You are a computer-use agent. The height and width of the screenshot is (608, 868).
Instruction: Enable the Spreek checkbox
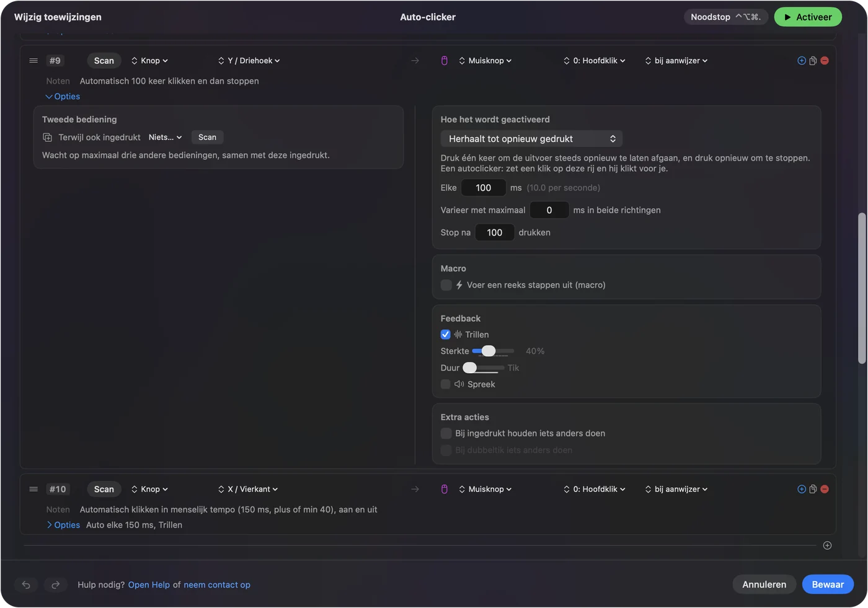(x=445, y=384)
